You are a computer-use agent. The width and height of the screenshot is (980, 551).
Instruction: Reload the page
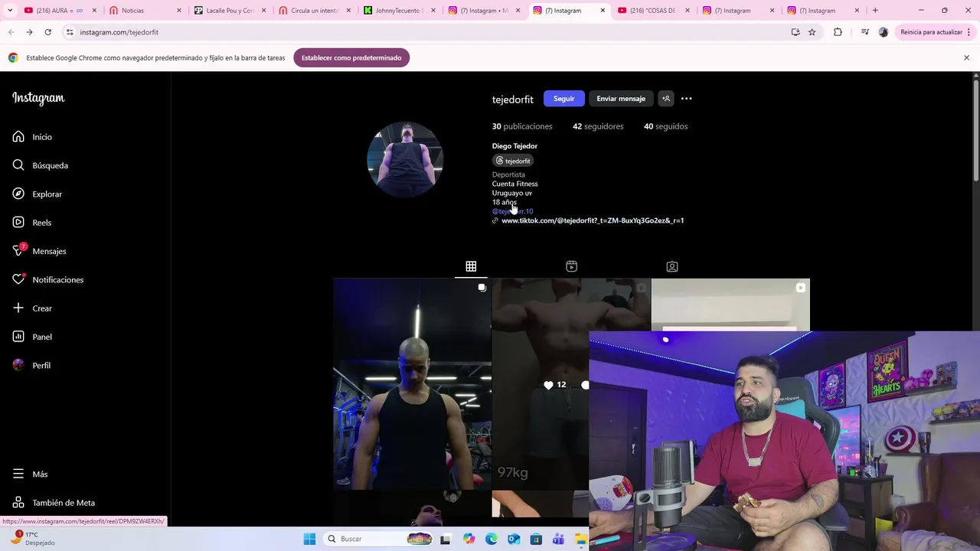[x=47, y=32]
